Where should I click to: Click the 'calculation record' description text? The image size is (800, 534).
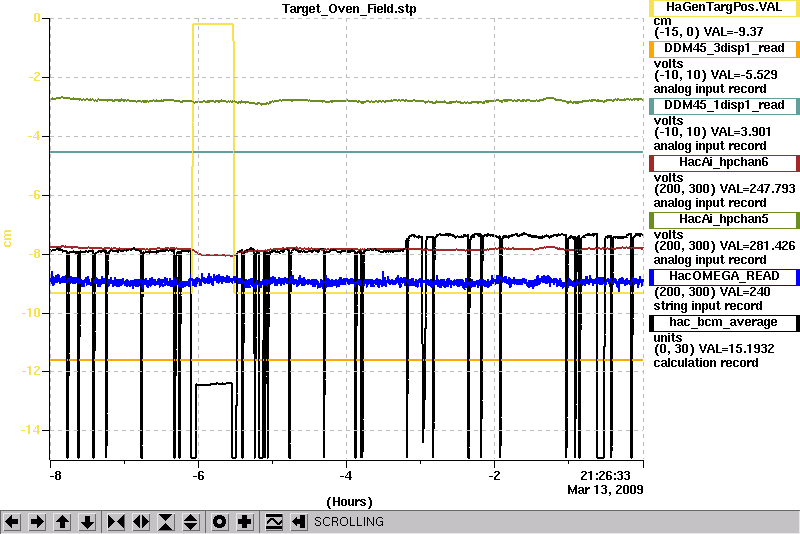point(706,363)
